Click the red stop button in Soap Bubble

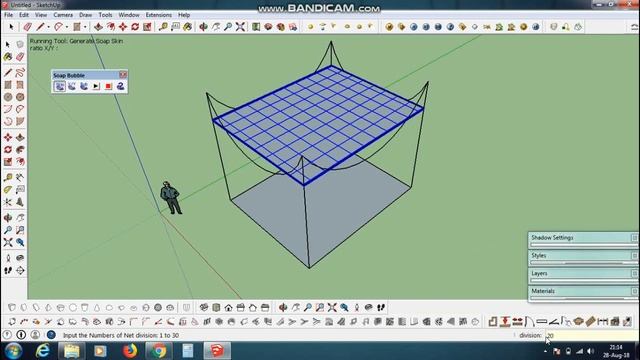pos(108,86)
